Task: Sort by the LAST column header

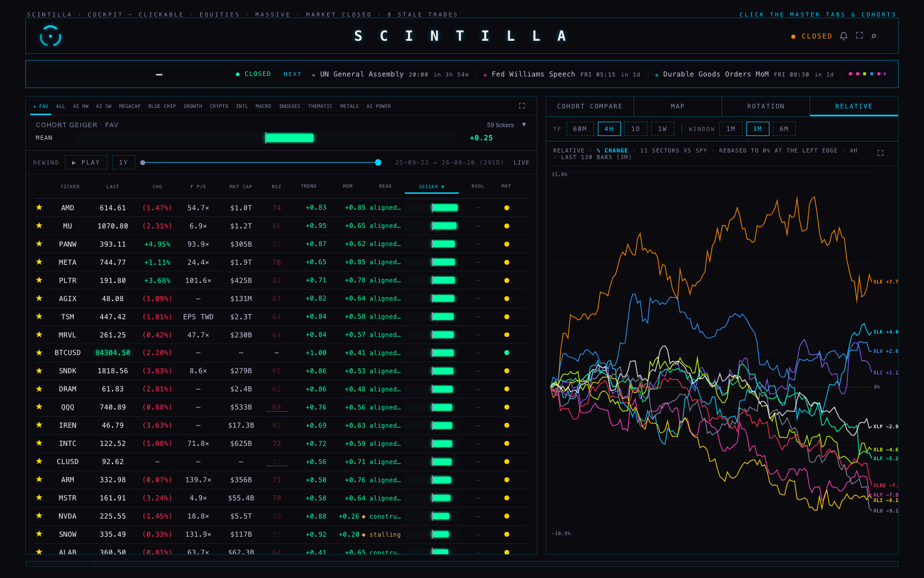Action: tap(112, 187)
